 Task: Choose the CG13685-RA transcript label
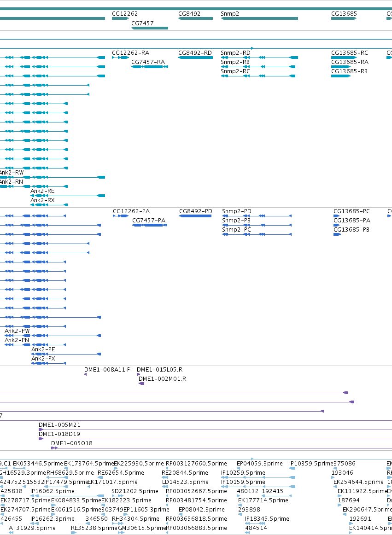tap(350, 62)
